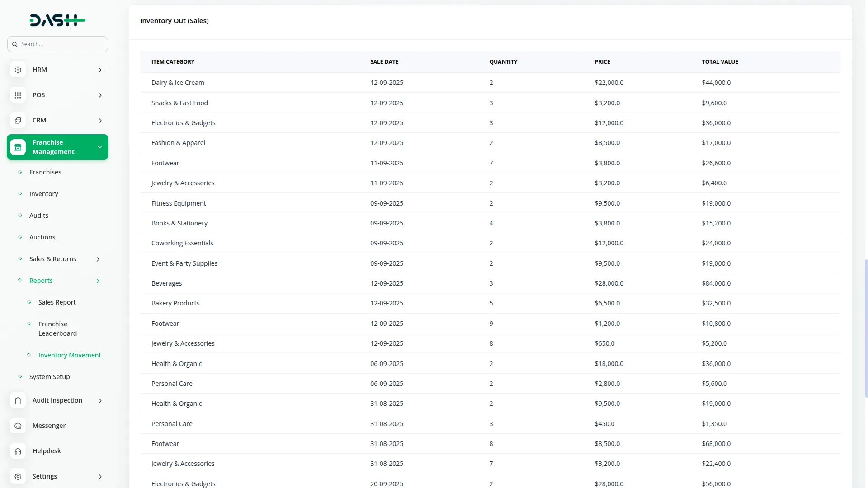
Task: Click the Messenger chat icon
Action: [x=18, y=426]
